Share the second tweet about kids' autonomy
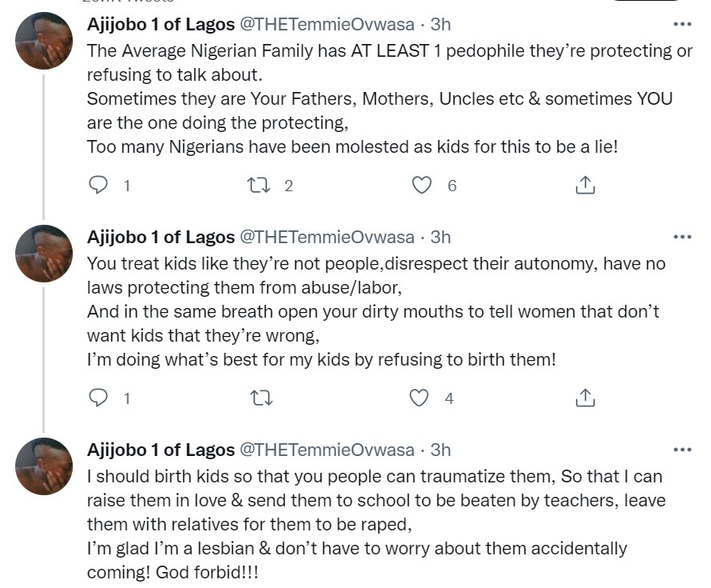711x588 pixels. point(585,398)
